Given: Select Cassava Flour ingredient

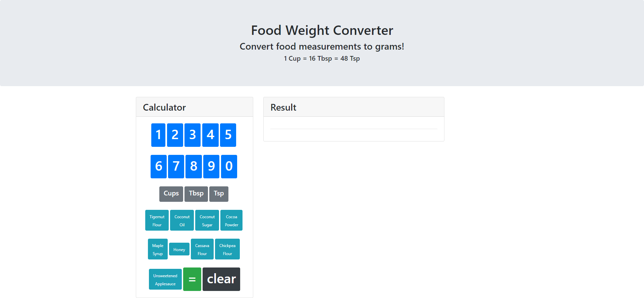Looking at the screenshot, I should click(x=202, y=249).
